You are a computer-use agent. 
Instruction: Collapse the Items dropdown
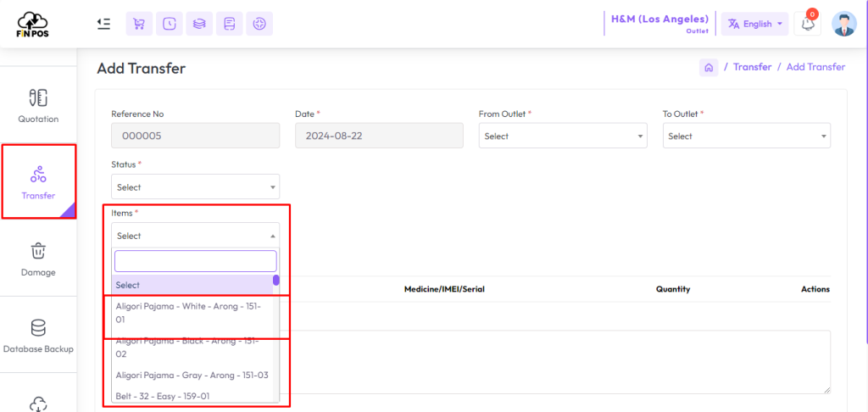(196, 236)
